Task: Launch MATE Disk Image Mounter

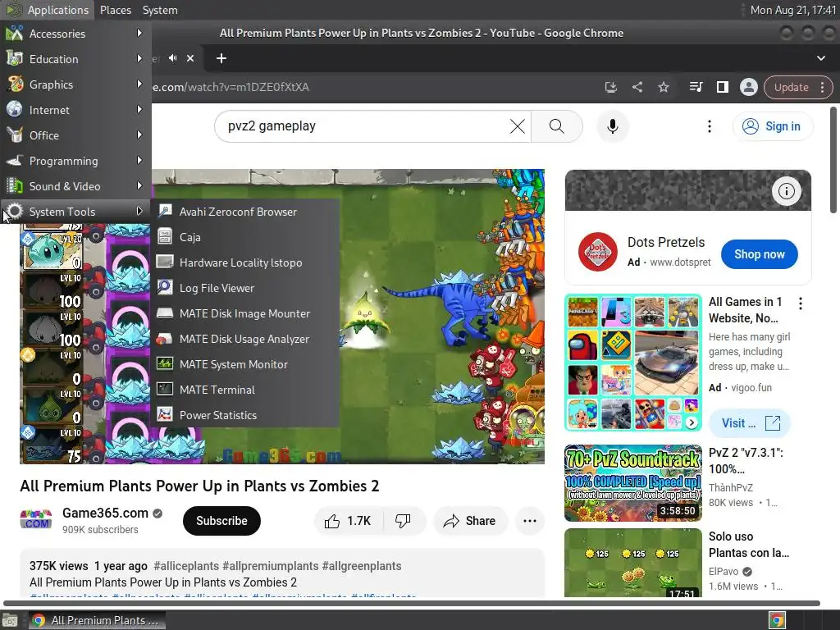Action: click(244, 313)
